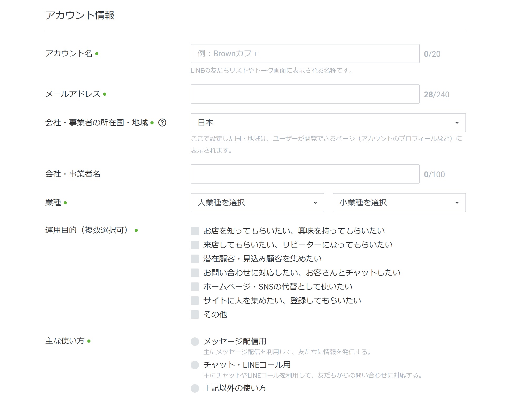Click the 会社・事業者名 input field
Screen dimensions: 532x395
pyautogui.click(x=305, y=174)
